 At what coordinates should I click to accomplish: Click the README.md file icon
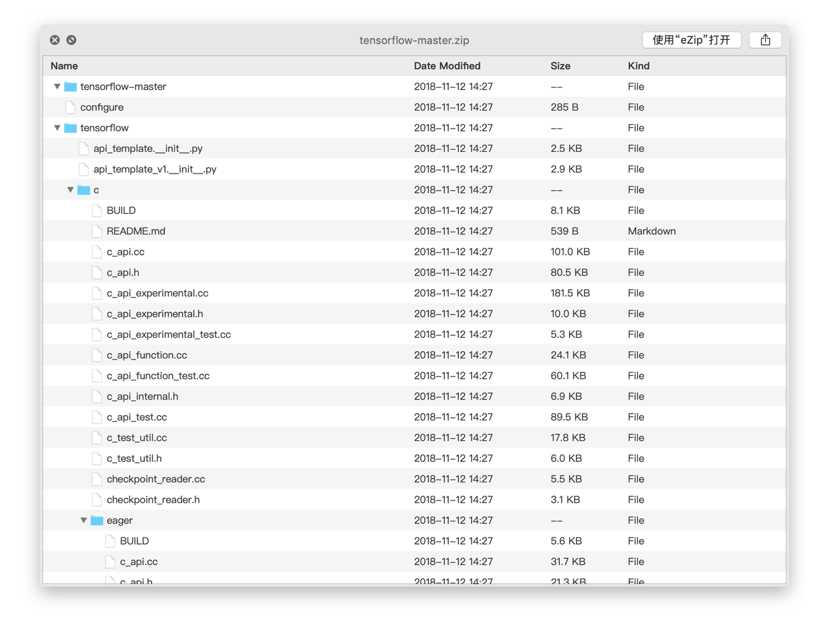97,231
